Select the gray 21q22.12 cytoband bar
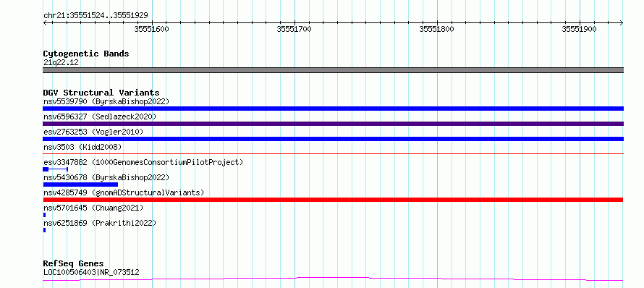The height and width of the screenshot is (288, 644). [333, 70]
